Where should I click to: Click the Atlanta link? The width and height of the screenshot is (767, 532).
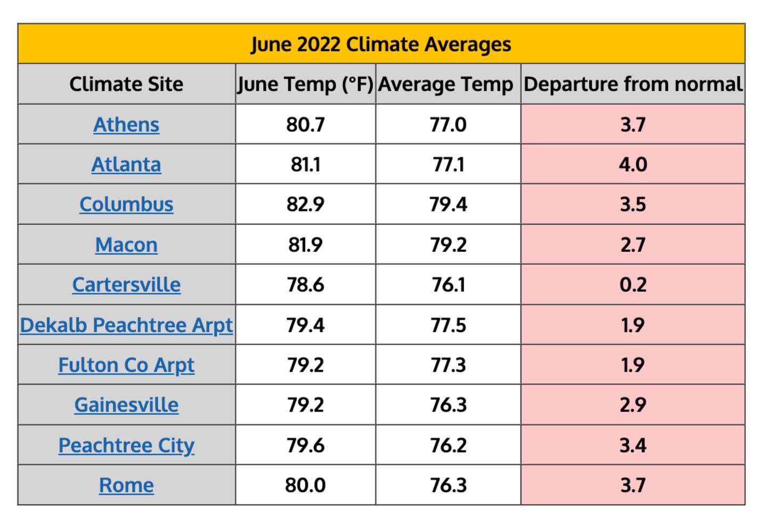tap(126, 165)
